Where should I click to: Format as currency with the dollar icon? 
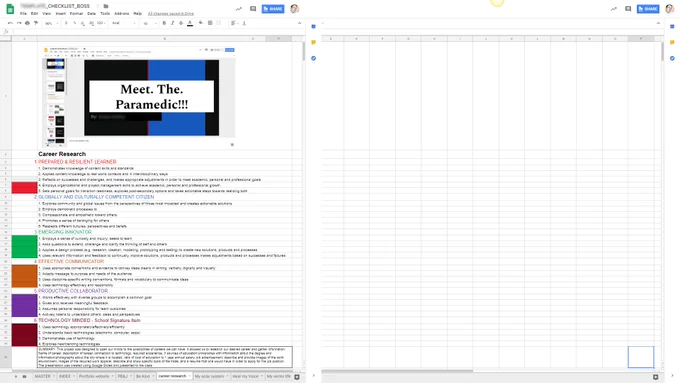coord(66,23)
